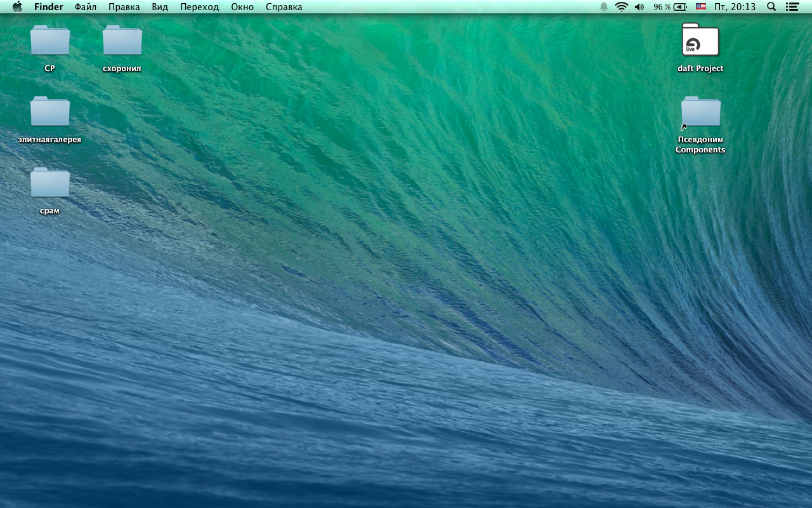Open the volume control in menu bar

coord(639,7)
